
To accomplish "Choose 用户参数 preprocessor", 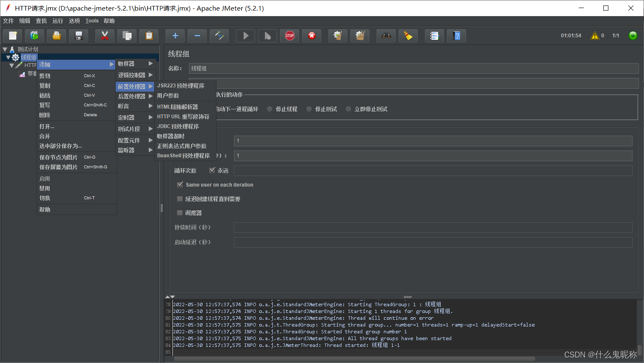I will pos(186,95).
